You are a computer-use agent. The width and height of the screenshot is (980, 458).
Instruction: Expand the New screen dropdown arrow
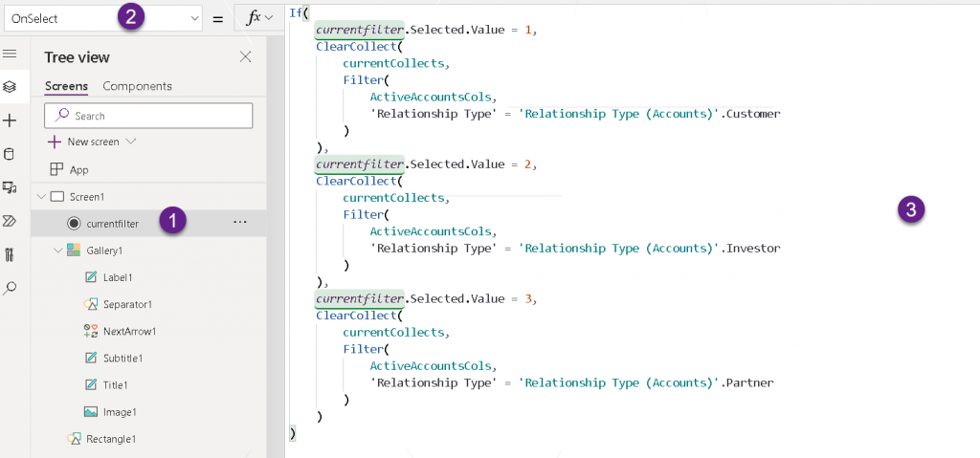[130, 142]
